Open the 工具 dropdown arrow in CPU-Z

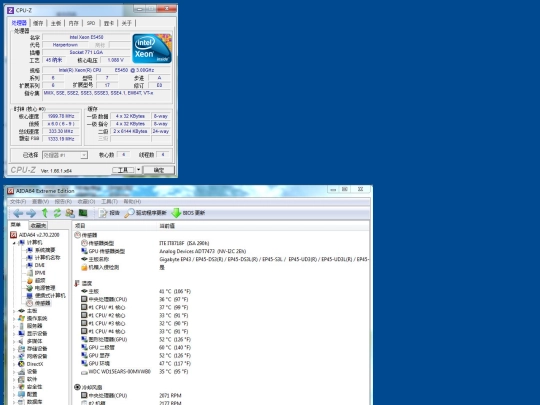pyautogui.click(x=138, y=170)
